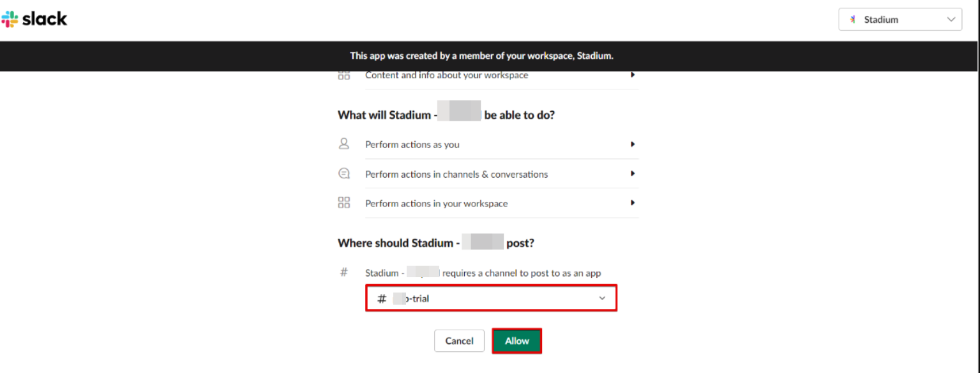This screenshot has width=980, height=373.
Task: Click the hash symbol inside the channel selector
Action: coord(382,298)
